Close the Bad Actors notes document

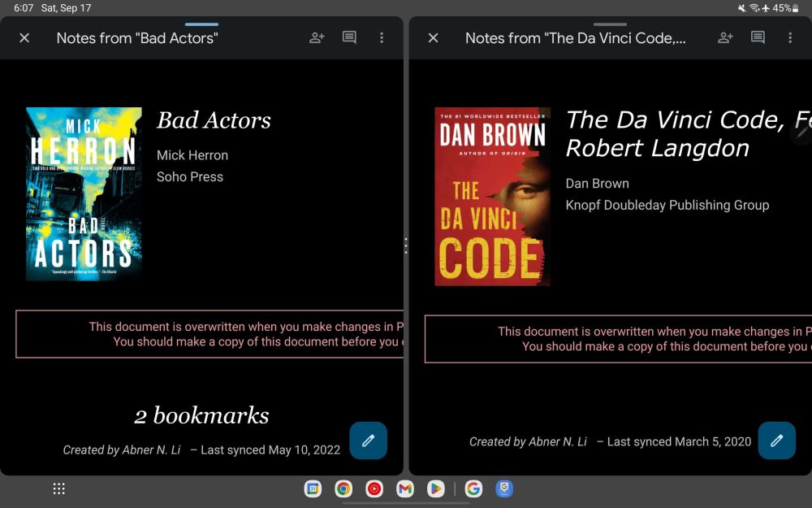coord(24,38)
